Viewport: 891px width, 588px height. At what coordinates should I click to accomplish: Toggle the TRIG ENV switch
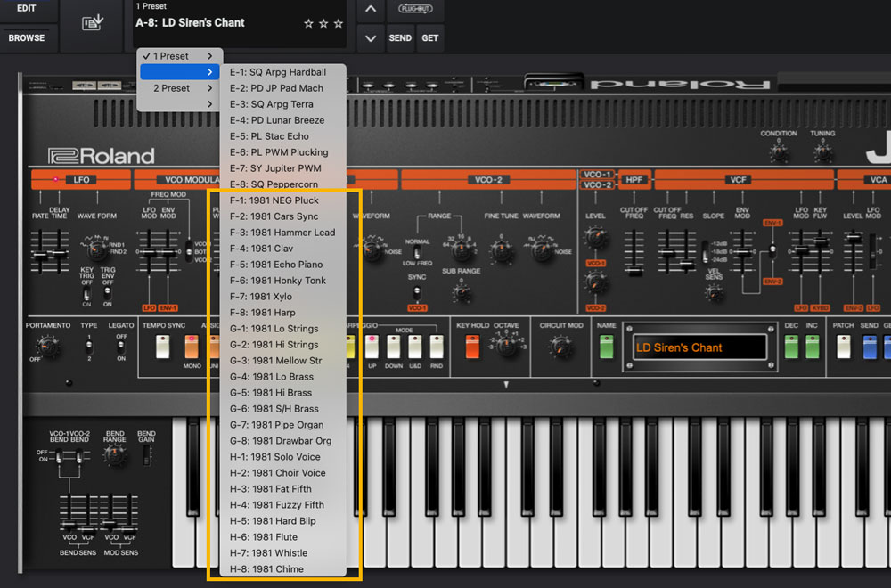[x=108, y=294]
